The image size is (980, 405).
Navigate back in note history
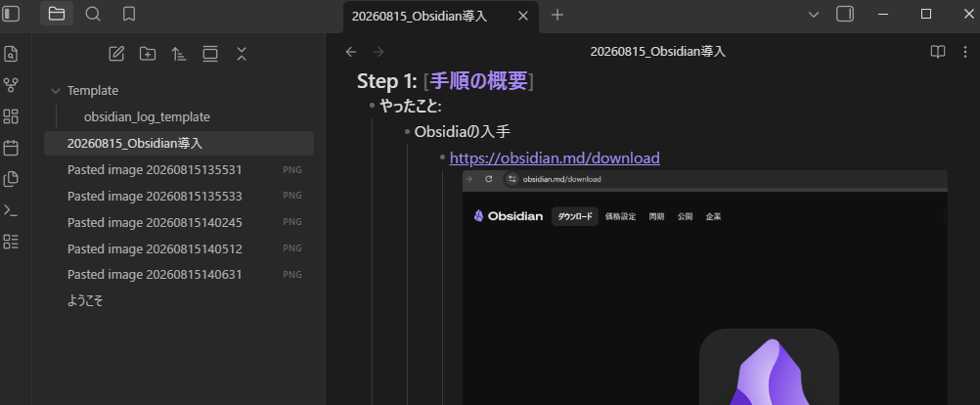coord(351,52)
